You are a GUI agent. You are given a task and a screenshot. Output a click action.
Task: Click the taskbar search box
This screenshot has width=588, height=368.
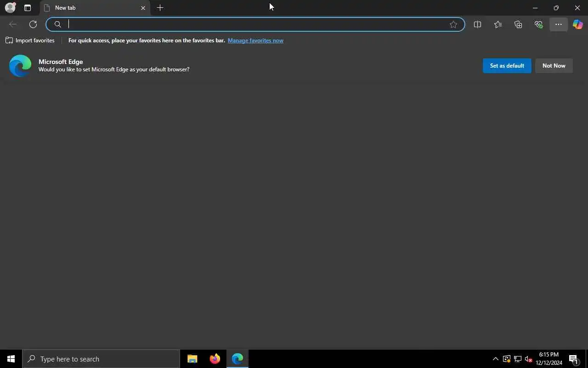(101, 359)
